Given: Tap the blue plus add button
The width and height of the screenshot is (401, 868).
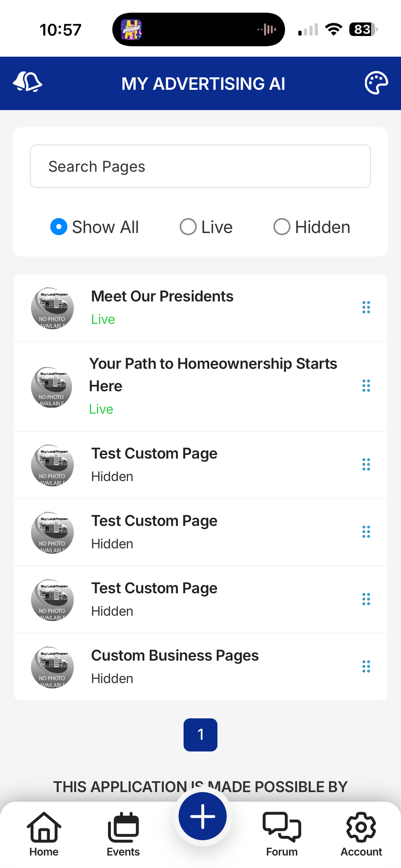Looking at the screenshot, I should pos(202,816).
